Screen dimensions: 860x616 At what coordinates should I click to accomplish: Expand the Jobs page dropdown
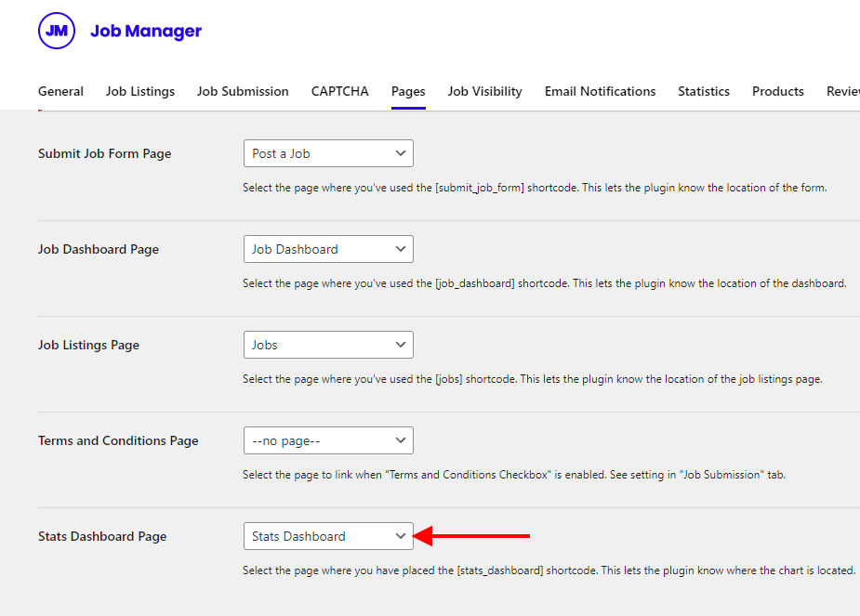click(328, 345)
